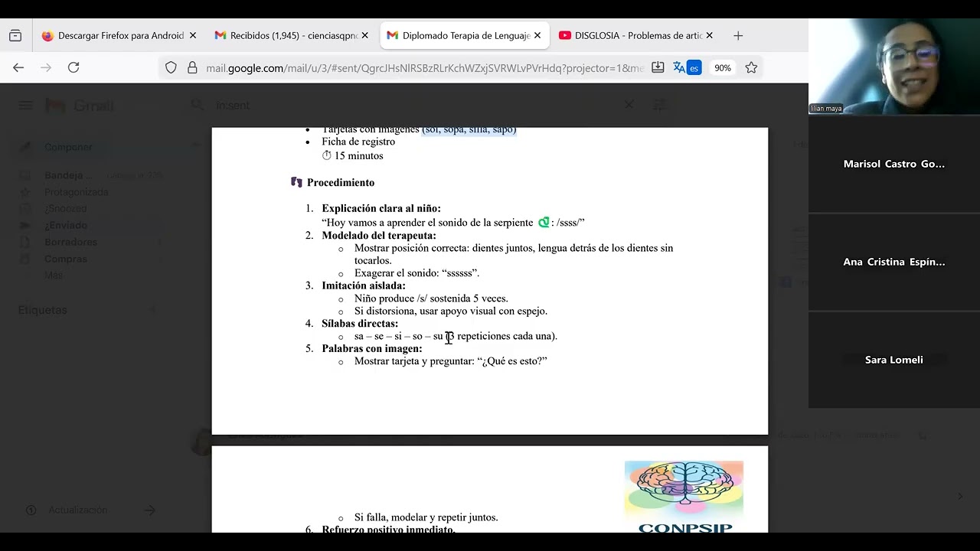Screen dimensions: 980x551
Task: Click the download icon in address bar
Action: [x=658, y=67]
